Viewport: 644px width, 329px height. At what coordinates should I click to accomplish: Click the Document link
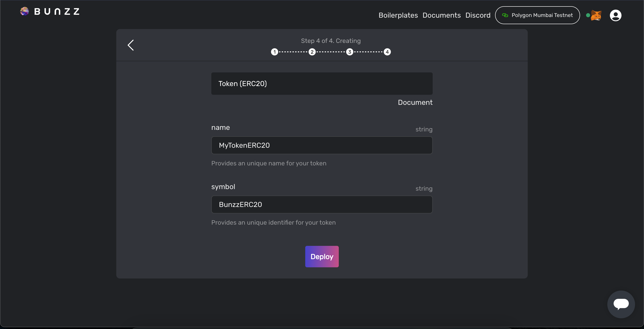pos(415,102)
